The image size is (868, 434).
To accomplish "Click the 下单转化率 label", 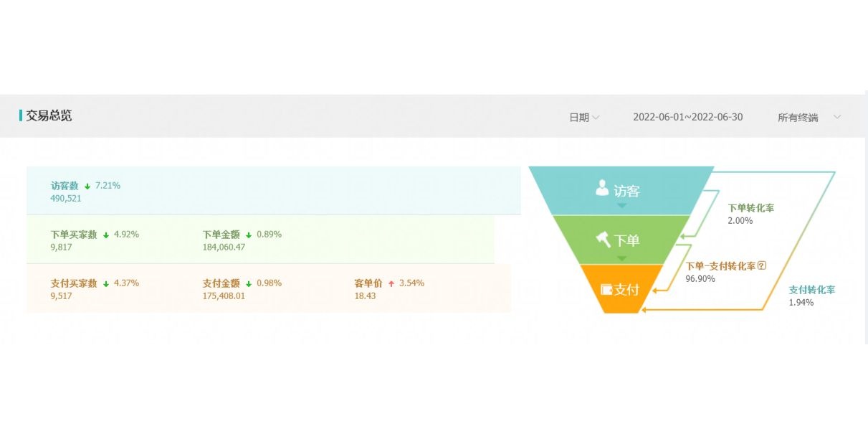I will (x=751, y=208).
